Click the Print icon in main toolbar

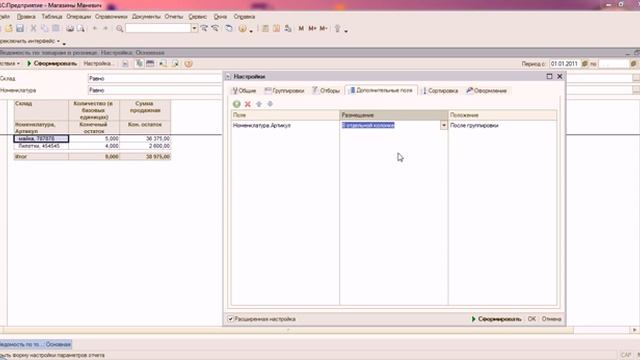pos(70,29)
